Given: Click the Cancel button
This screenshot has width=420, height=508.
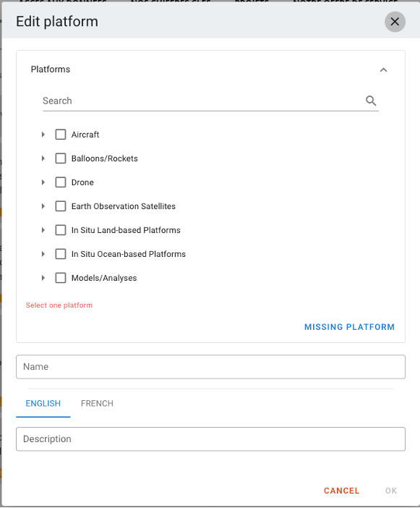Looking at the screenshot, I should (342, 491).
